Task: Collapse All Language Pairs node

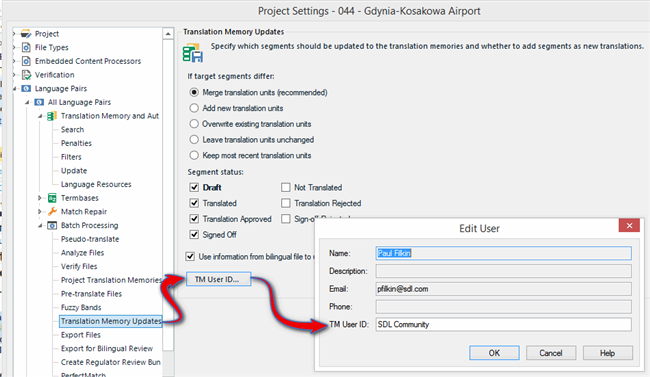Action: tap(27, 102)
